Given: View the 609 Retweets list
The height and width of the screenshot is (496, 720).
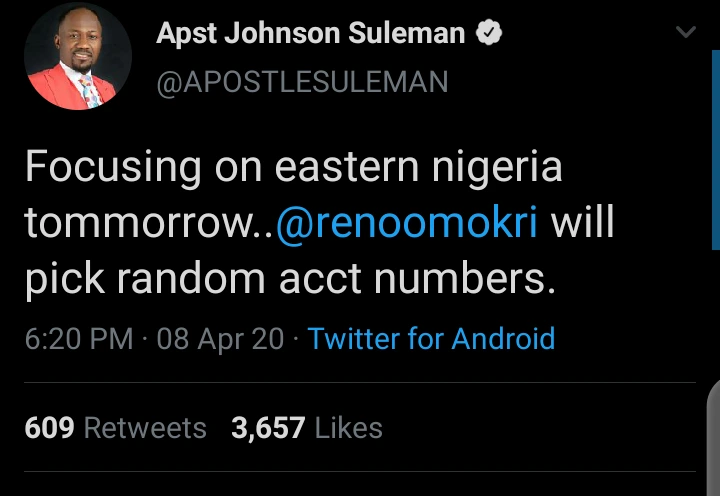Looking at the screenshot, I should (x=115, y=428).
